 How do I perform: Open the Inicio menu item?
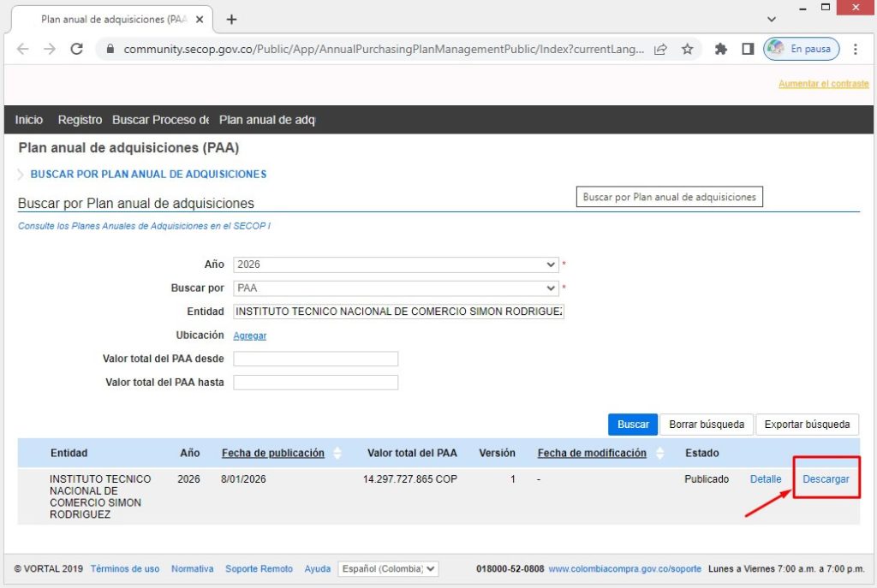(x=29, y=120)
